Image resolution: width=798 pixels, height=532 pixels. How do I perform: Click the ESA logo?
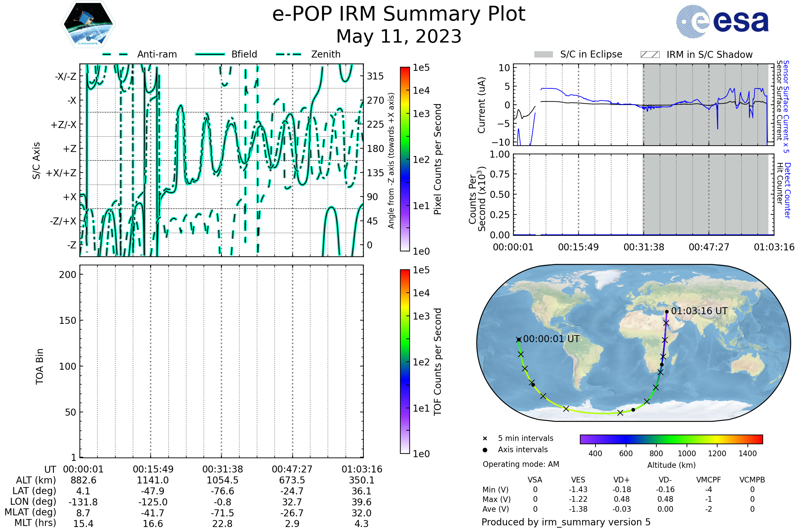click(x=722, y=22)
